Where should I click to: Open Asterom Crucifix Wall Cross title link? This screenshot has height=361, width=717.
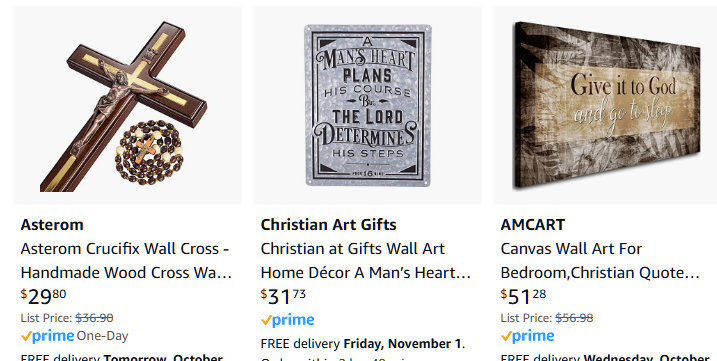pyautogui.click(x=126, y=260)
